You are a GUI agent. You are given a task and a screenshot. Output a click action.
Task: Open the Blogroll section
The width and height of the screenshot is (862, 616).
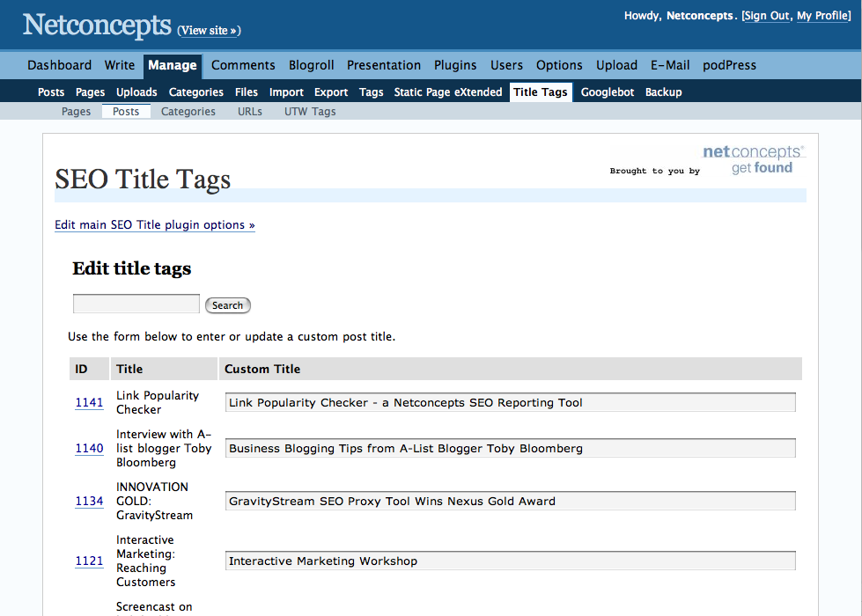point(311,65)
